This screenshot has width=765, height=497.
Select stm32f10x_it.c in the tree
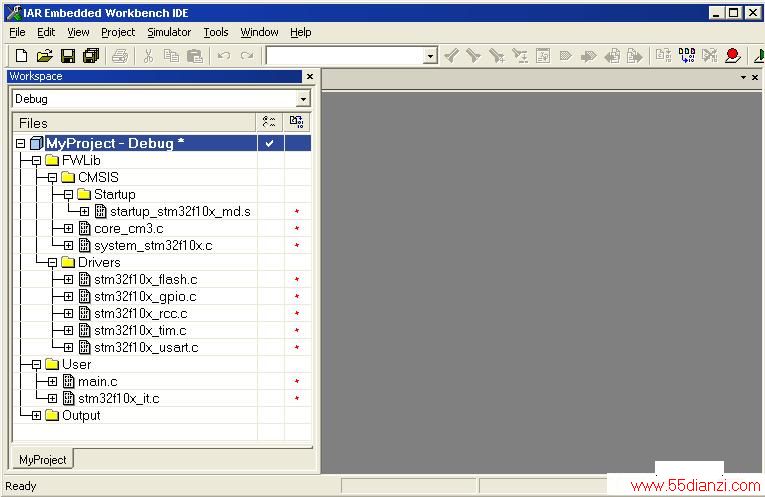point(119,398)
